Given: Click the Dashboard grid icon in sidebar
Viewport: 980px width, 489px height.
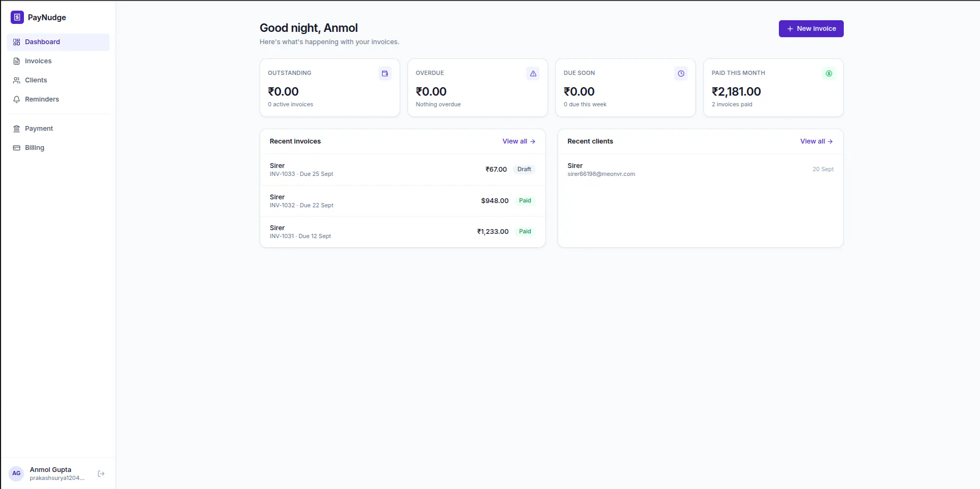Looking at the screenshot, I should (16, 42).
